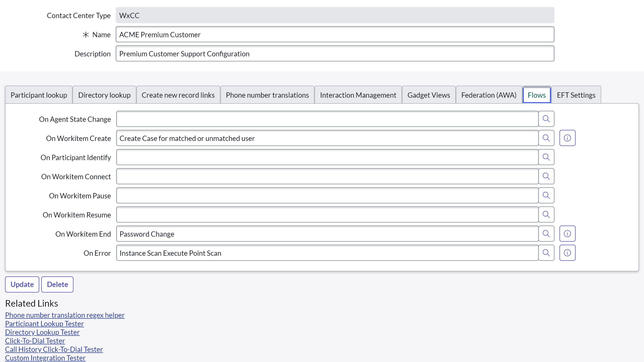This screenshot has height=362, width=644.
Task: Open lookup for On Error field
Action: 546,253
